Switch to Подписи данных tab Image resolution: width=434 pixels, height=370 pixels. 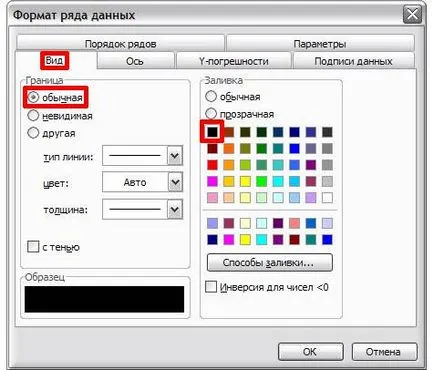(x=353, y=61)
